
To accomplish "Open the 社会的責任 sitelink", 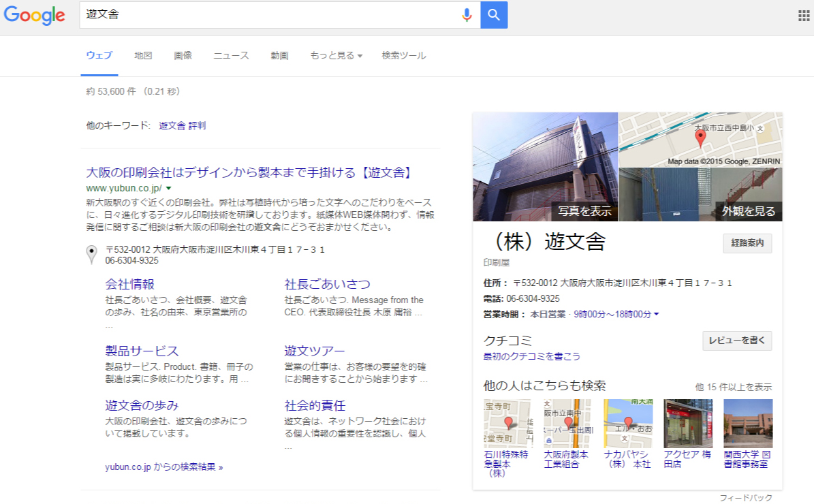I will [x=315, y=405].
